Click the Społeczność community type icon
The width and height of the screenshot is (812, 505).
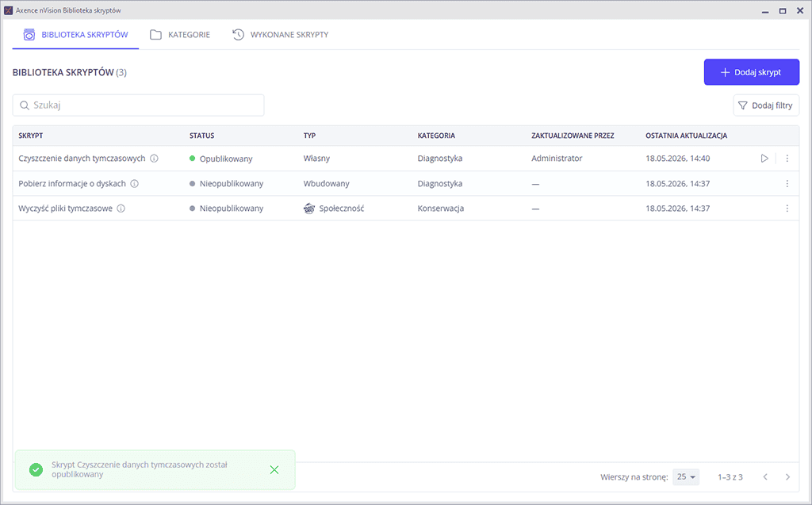(x=309, y=209)
